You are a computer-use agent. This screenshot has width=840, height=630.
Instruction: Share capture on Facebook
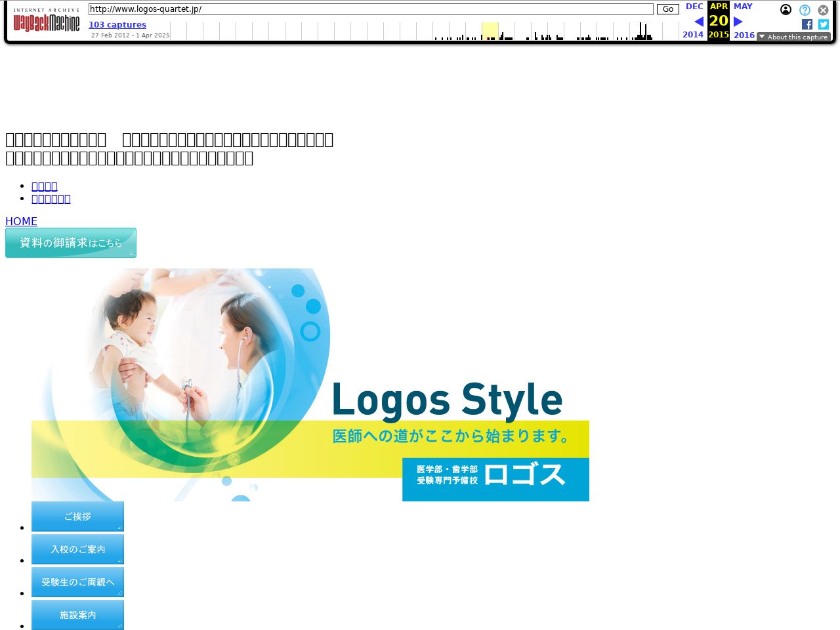click(807, 24)
